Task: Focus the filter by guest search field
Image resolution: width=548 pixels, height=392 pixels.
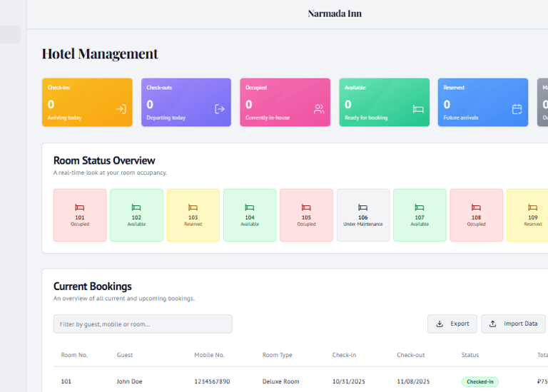Action: 143,324
